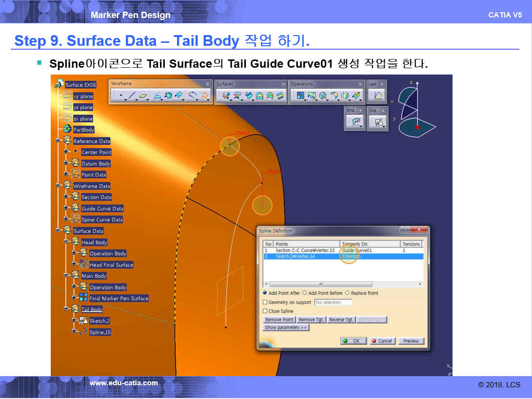This screenshot has width=532, height=399.
Task: Launch the Sketcher icon
Action: click(x=378, y=122)
